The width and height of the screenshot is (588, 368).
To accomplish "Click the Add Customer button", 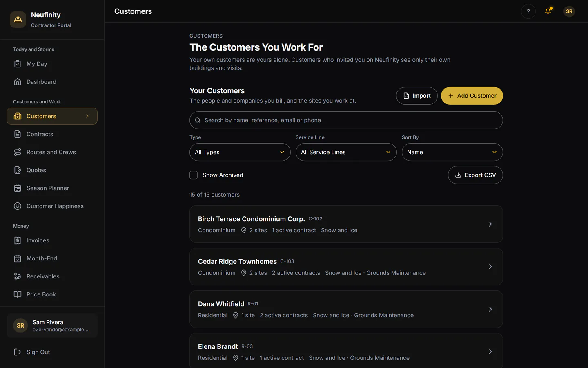I will coord(472,96).
